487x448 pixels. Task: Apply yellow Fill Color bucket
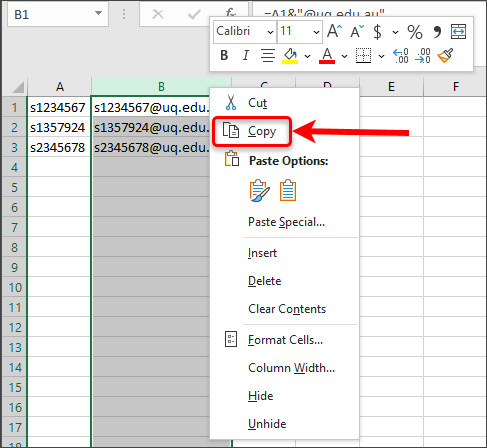click(290, 56)
